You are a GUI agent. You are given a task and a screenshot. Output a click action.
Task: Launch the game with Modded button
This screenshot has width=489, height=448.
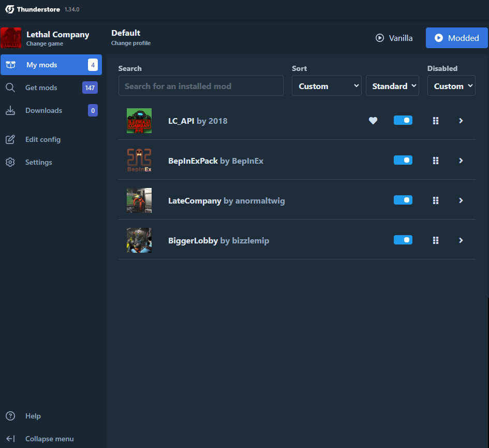tap(457, 38)
